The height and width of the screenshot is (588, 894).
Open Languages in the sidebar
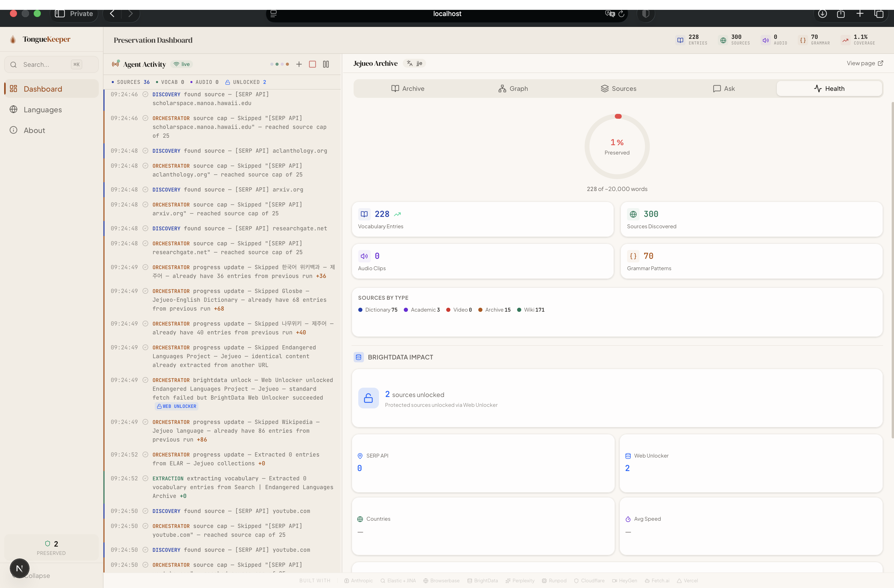[42, 110]
